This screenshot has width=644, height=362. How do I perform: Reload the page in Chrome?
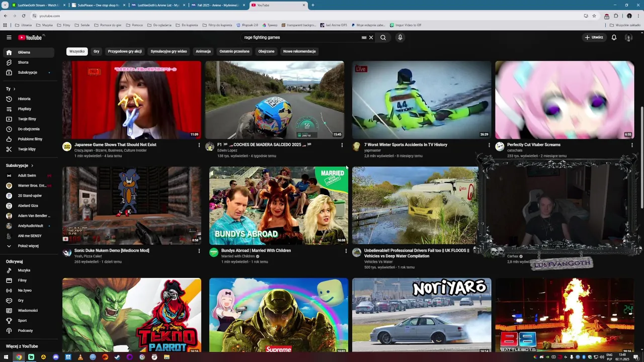[23, 16]
